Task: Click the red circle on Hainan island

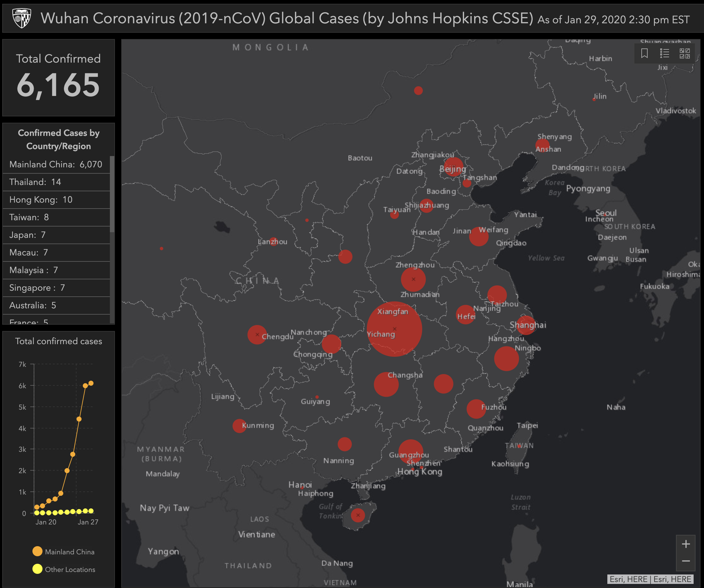Action: pos(358,515)
